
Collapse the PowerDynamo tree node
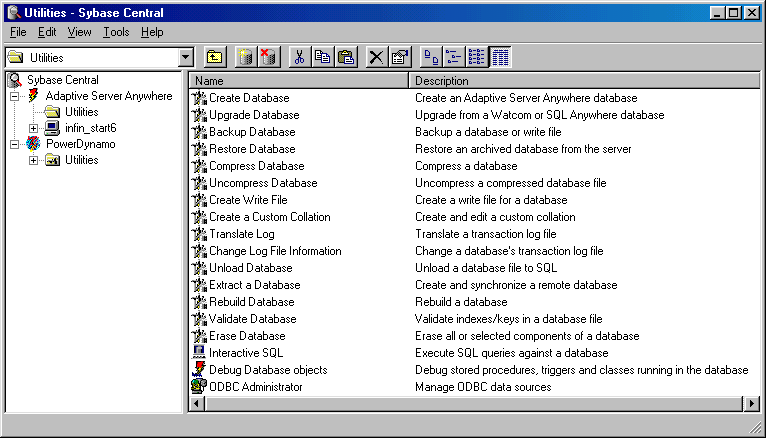[15, 145]
